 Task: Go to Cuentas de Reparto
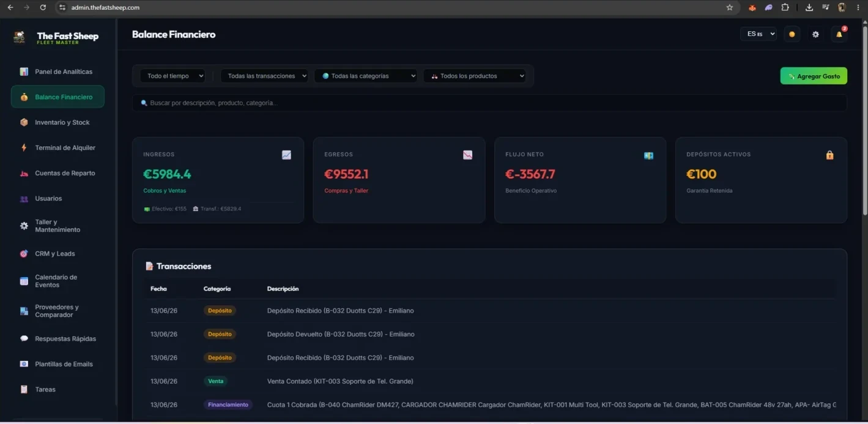coord(57,173)
